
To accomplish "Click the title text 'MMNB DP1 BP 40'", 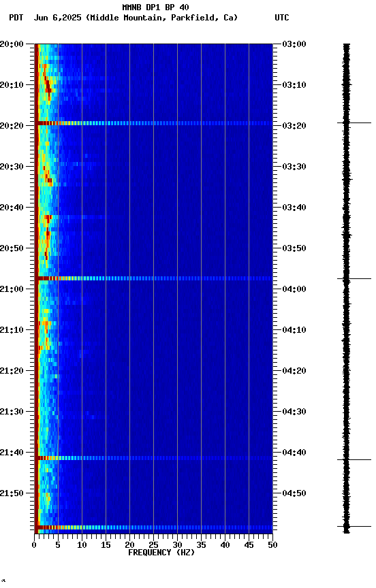I will click(x=155, y=7).
